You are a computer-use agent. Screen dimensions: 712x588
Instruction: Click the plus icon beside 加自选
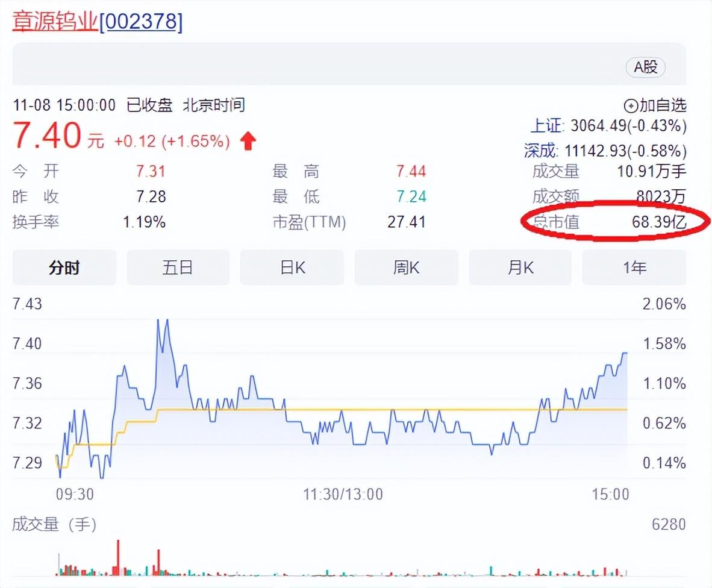pos(631,106)
